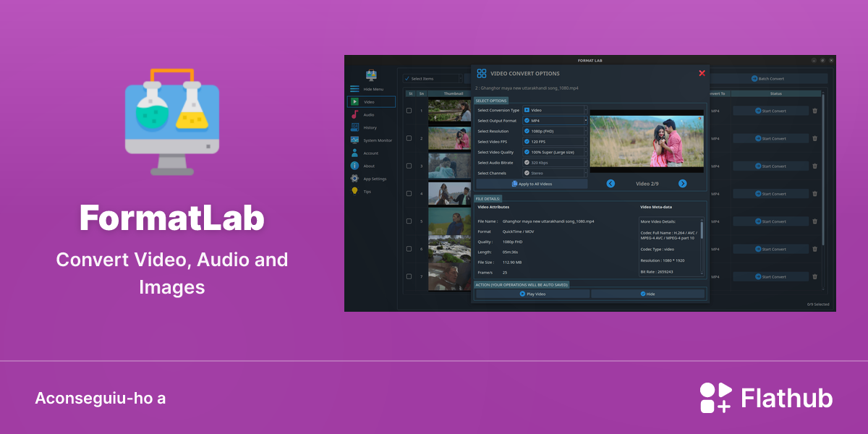Delete the third row with trash icon
The image size is (868, 434).
point(815,166)
